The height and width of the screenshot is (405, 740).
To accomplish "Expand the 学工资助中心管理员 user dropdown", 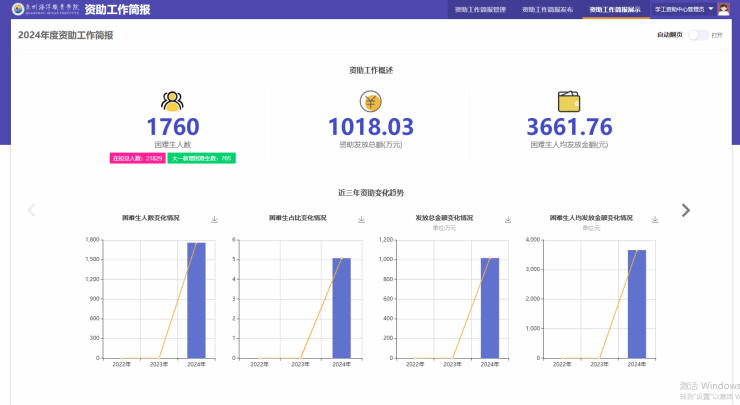I will tap(684, 9).
